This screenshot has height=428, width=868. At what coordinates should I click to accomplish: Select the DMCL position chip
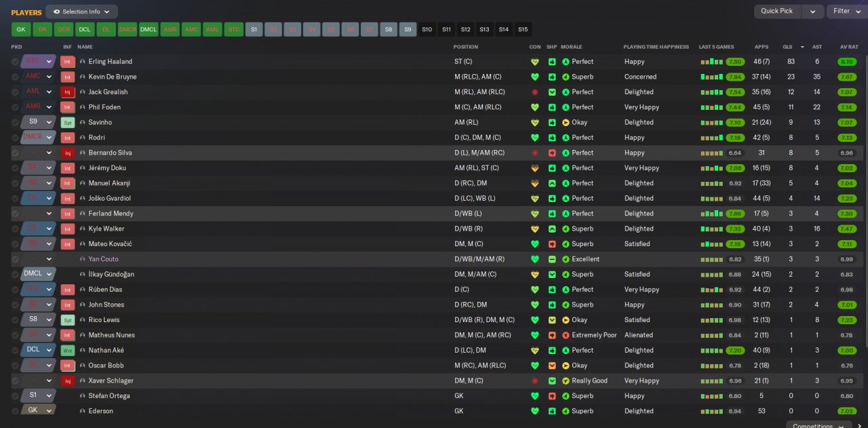pos(148,29)
